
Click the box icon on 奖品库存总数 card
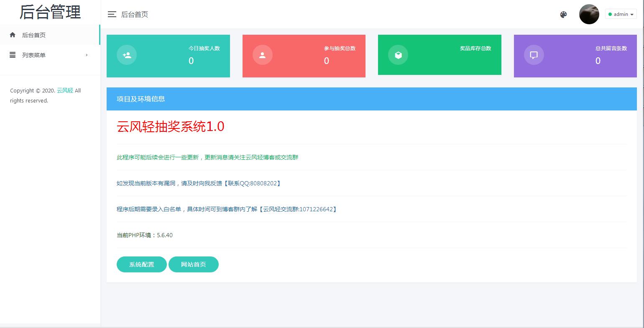pos(398,54)
